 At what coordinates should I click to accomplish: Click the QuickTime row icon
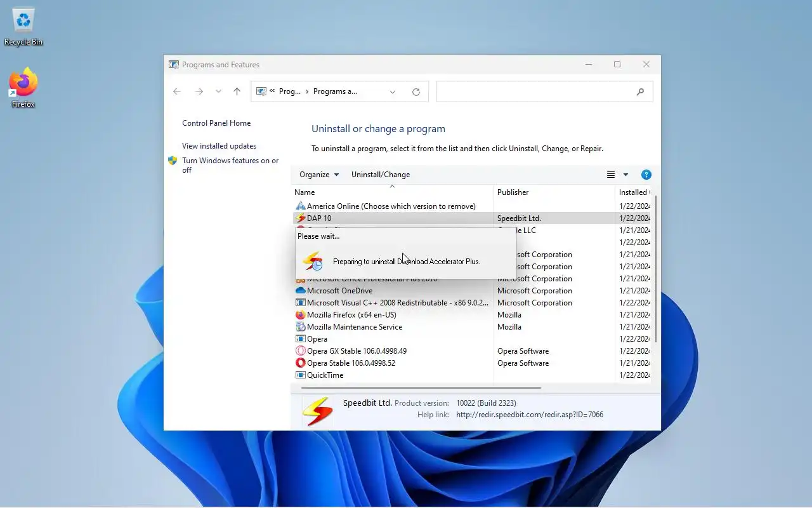(x=301, y=375)
